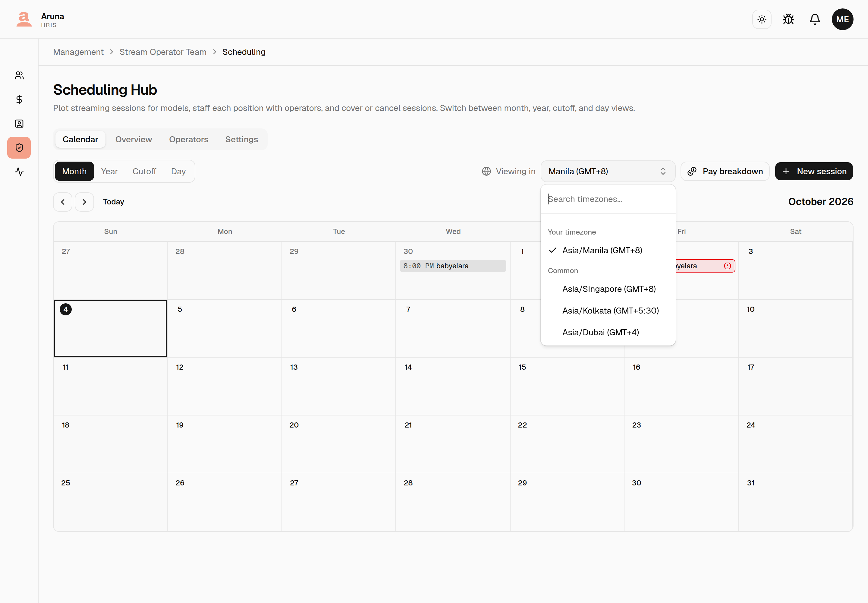Switch to the Overview tab
The image size is (868, 603).
133,139
